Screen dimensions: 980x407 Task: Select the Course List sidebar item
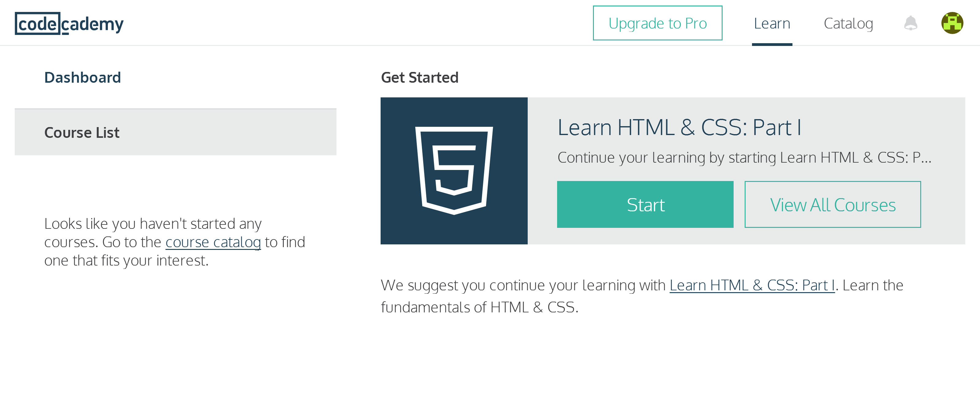[175, 132]
